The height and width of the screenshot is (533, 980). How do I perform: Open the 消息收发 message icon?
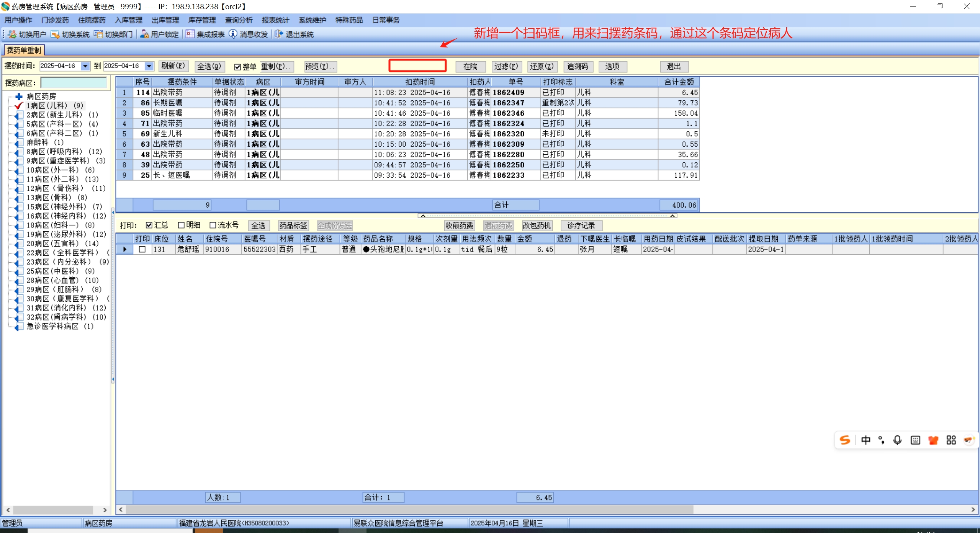pos(233,34)
